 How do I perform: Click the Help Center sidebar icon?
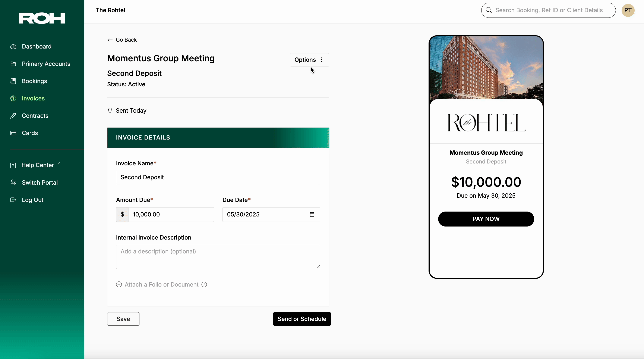click(x=13, y=165)
